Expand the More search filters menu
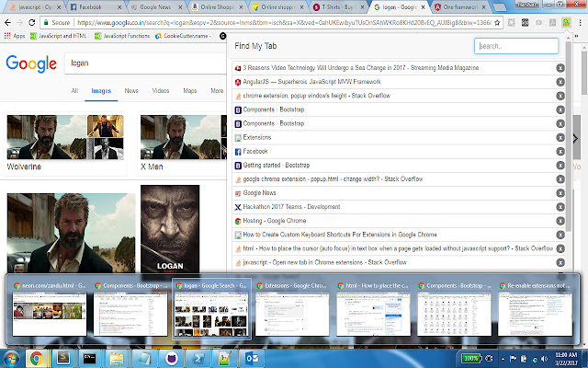The height and width of the screenshot is (368, 588). coord(217,91)
